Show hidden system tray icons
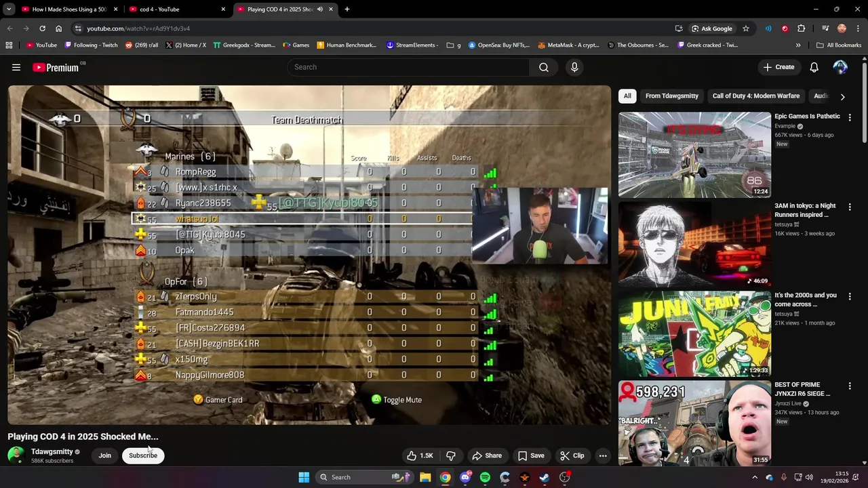The width and height of the screenshot is (868, 488). [755, 477]
